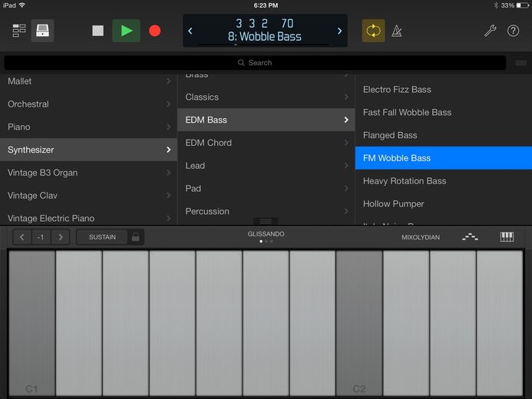532x399 pixels.
Task: Tap the C1 key
Action: point(32,323)
